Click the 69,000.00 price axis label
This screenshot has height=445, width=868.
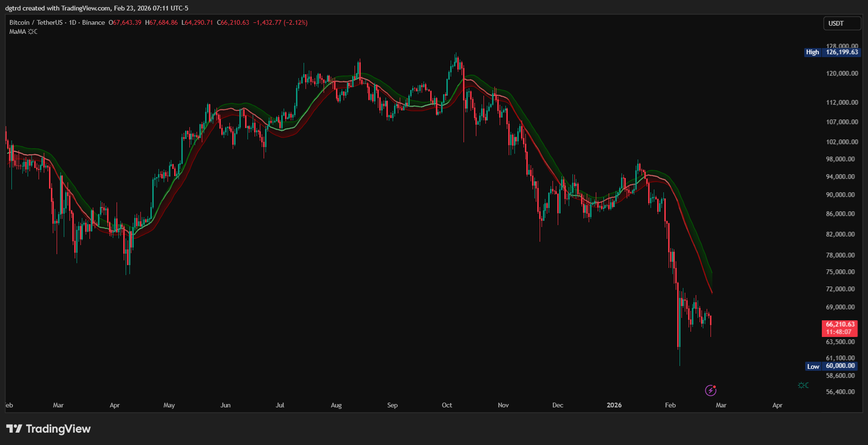pos(840,307)
